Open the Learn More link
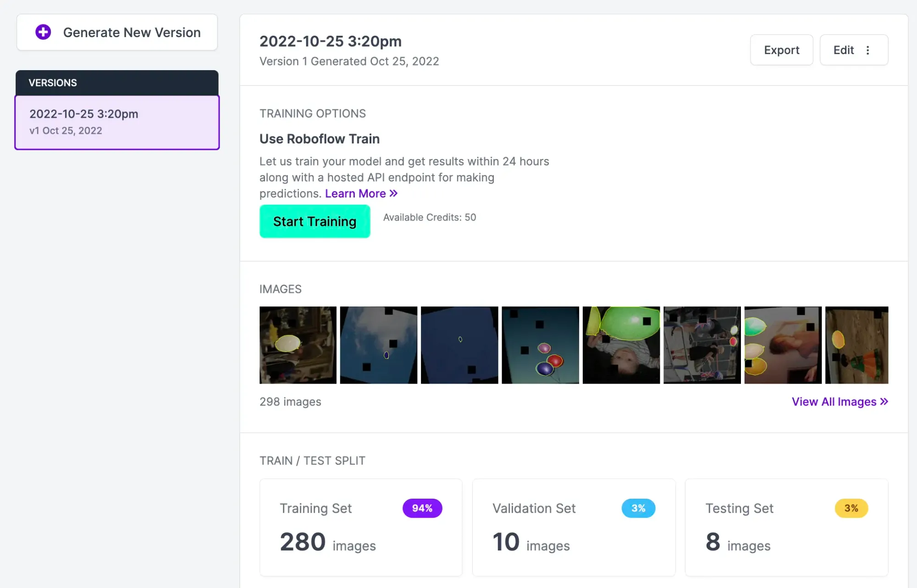Screen dimensions: 917x588 pyautogui.click(x=361, y=193)
